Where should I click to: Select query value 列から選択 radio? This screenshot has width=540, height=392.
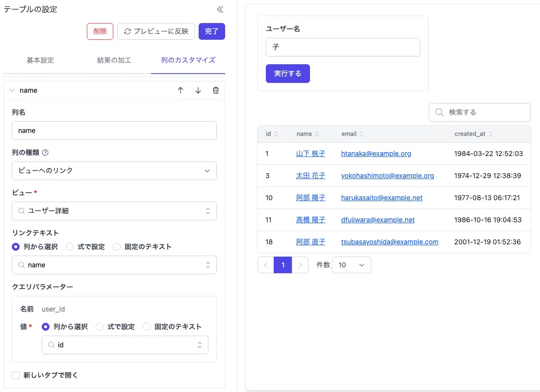point(46,327)
